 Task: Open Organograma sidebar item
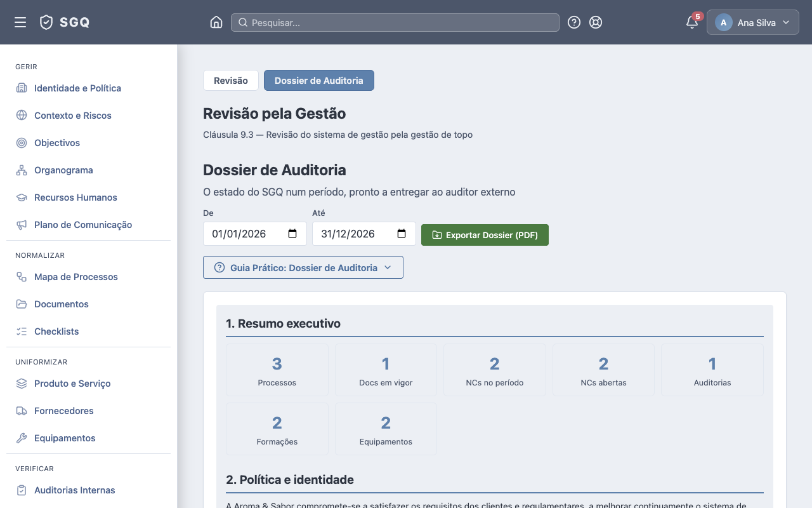pos(89,170)
